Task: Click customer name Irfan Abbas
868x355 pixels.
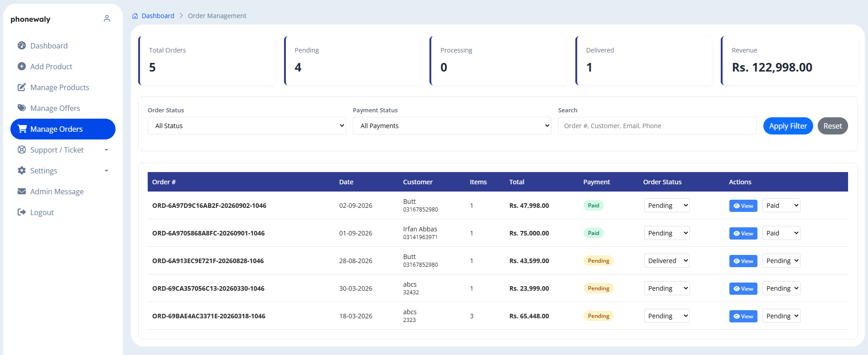Action: (x=420, y=229)
